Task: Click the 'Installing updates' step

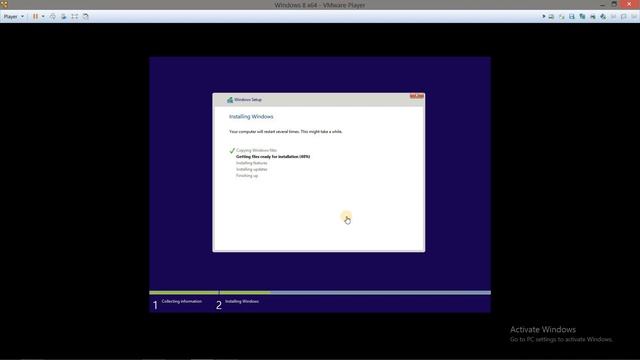Action: 251,169
